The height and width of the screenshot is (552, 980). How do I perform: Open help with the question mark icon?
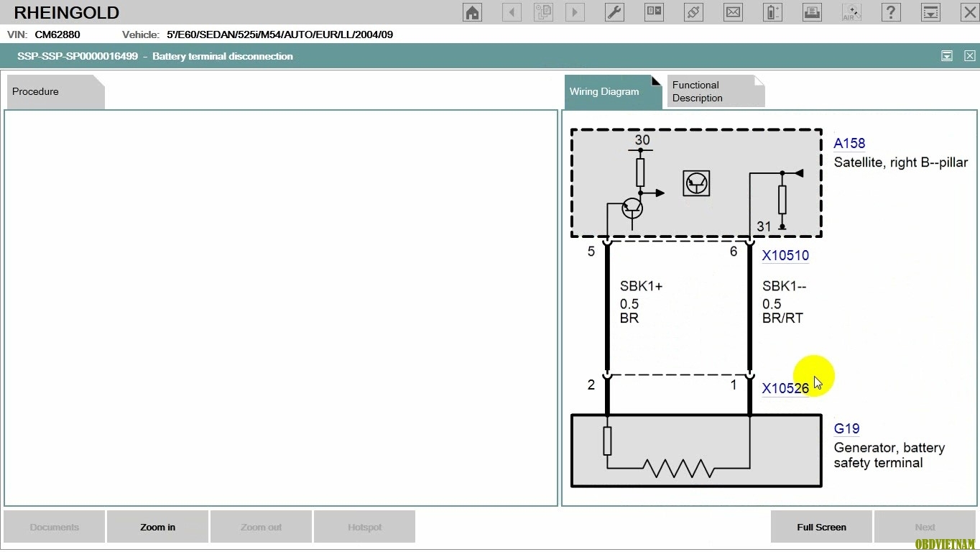891,12
